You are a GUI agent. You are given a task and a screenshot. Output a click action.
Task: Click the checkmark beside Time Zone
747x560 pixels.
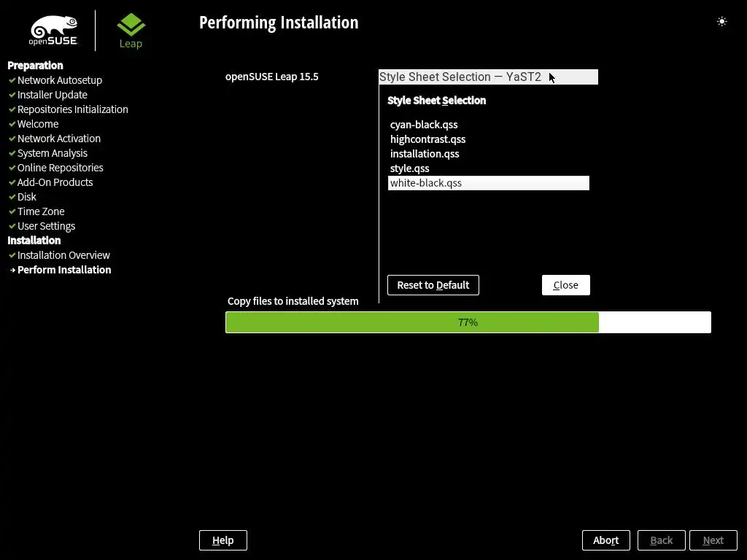coord(12,211)
